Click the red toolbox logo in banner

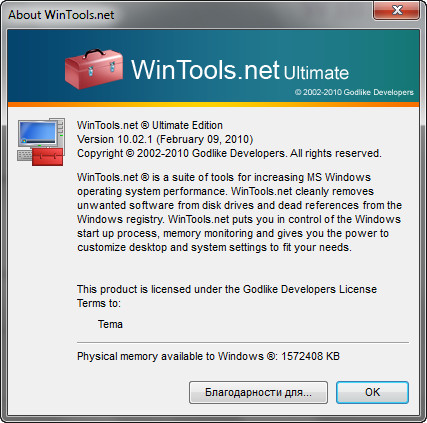pyautogui.click(x=94, y=69)
